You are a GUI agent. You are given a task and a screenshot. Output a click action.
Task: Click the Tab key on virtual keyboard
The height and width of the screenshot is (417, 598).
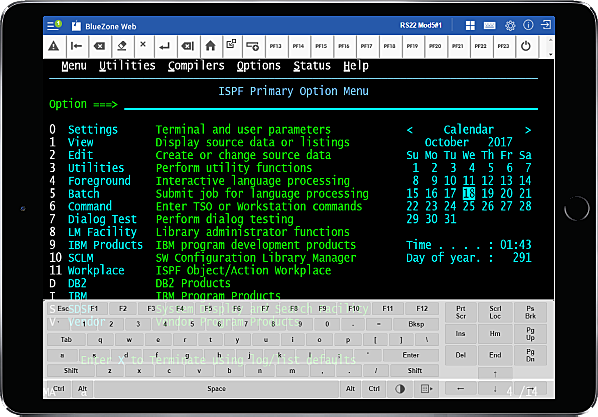coord(66,340)
